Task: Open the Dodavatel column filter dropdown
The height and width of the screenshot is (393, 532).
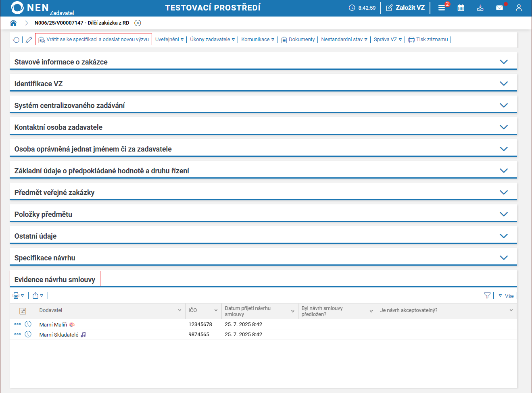Action: [179, 310]
